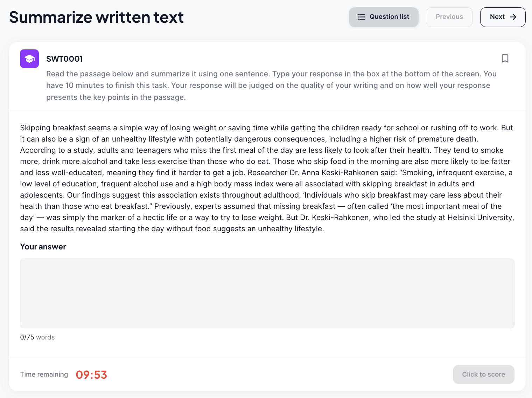The height and width of the screenshot is (398, 532).
Task: Click the Summarize written text heading
Action: tap(96, 17)
